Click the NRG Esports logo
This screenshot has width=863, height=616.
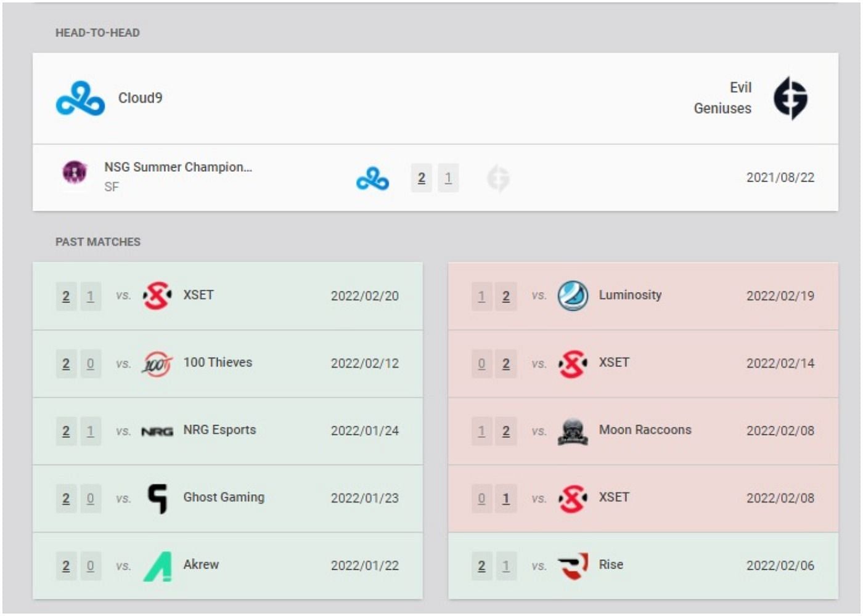click(157, 431)
